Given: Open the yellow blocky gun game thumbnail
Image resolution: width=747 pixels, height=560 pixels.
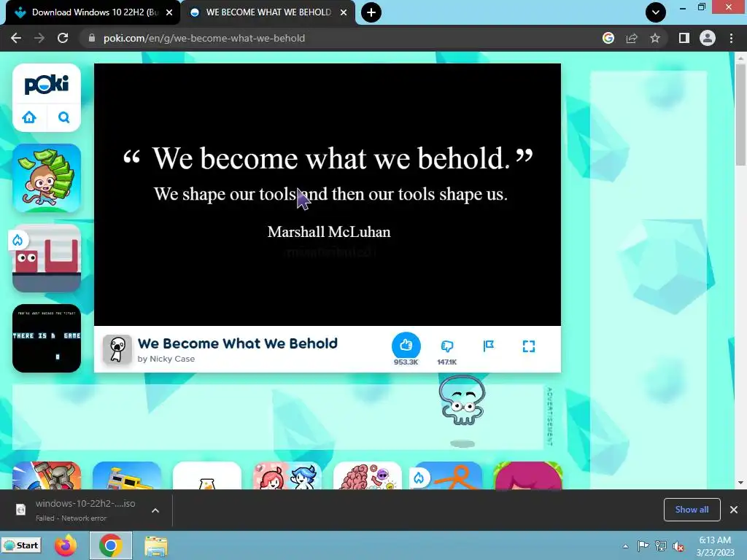Looking at the screenshot, I should (127, 475).
